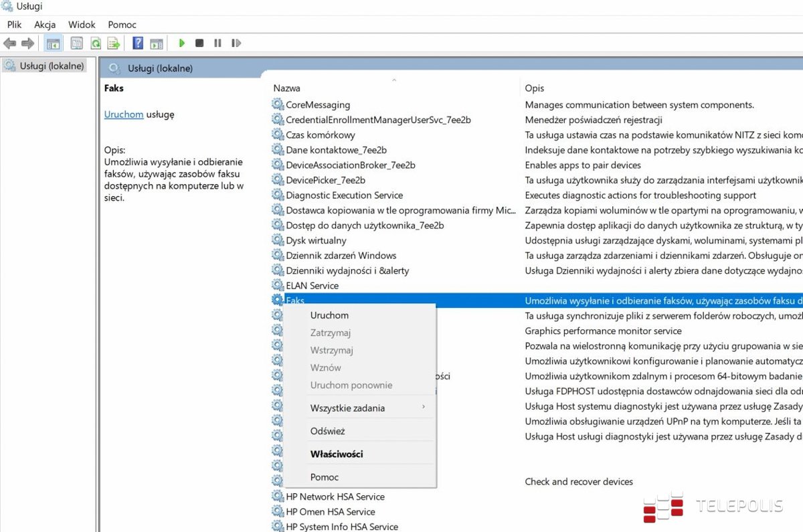The image size is (803, 532).
Task: Toggle the action pane toolbar icon
Action: (x=157, y=43)
